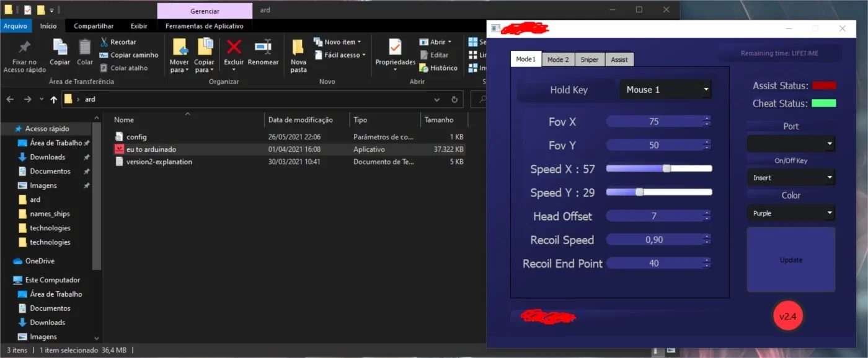868x358 pixels.
Task: Expand the Port dropdown
Action: [x=791, y=144]
